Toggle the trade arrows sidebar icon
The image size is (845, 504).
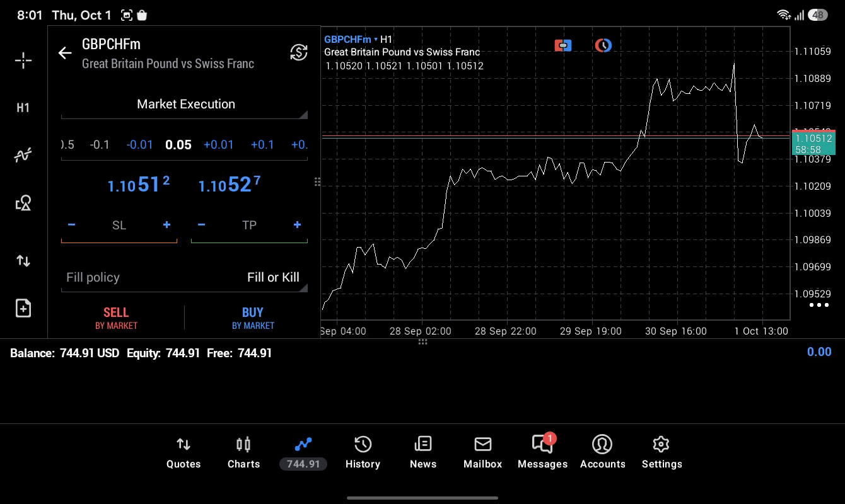[23, 261]
